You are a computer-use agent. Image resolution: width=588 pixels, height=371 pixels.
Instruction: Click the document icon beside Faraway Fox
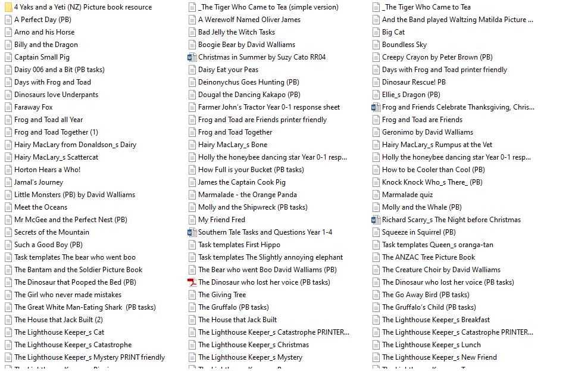[x=8, y=107]
